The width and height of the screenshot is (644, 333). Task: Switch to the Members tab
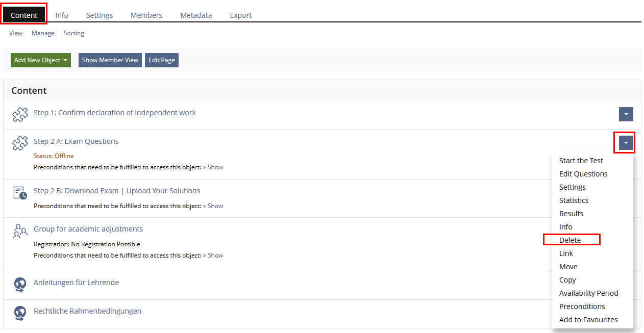pos(146,15)
